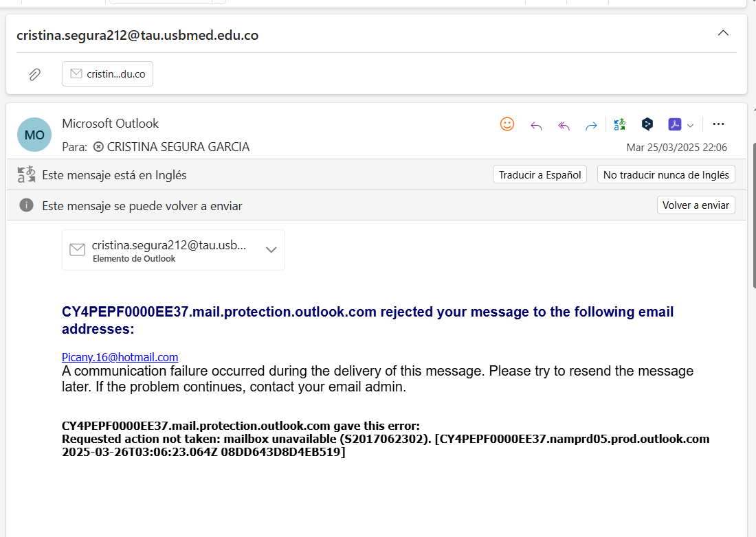Forward this undeliverable message

point(591,126)
